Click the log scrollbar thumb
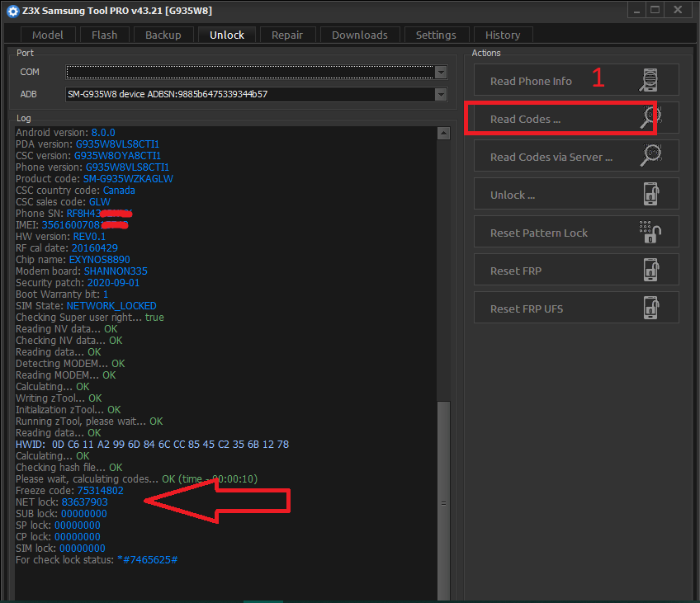 click(x=443, y=502)
